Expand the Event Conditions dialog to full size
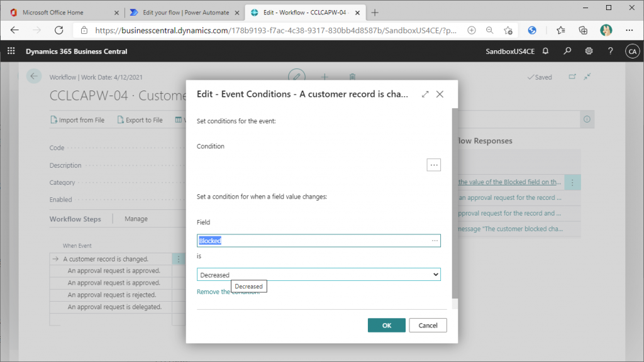 pos(425,94)
